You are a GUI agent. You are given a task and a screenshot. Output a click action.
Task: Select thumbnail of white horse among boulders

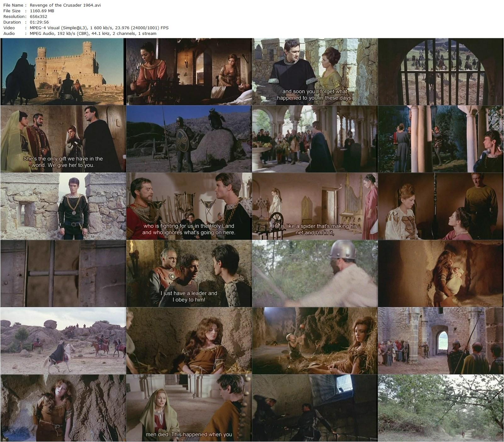pos(63,341)
